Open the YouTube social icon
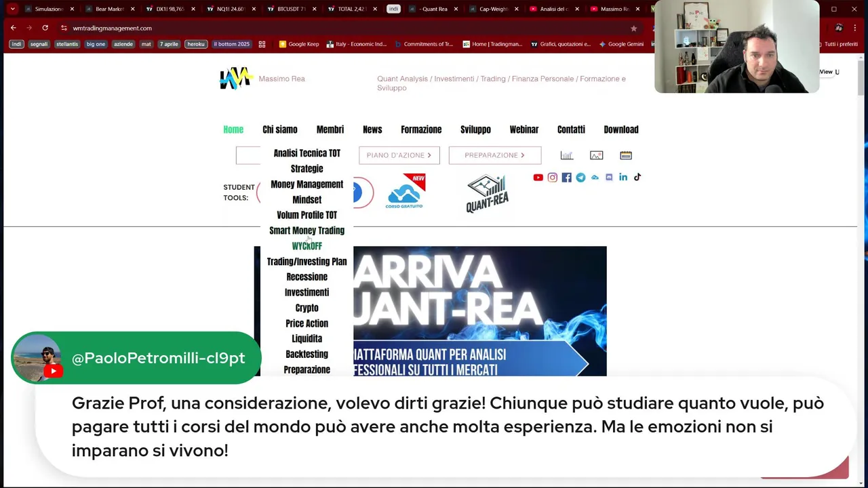The image size is (868, 488). click(x=538, y=178)
